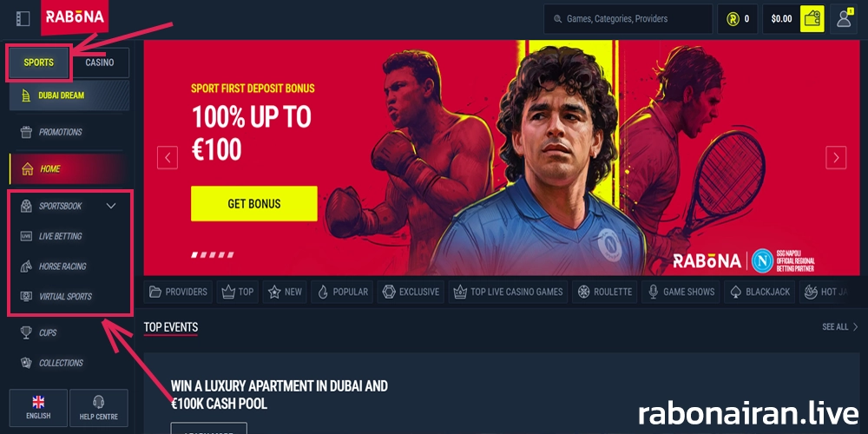This screenshot has height=434, width=868.
Task: Open the user account profile icon
Action: click(844, 19)
